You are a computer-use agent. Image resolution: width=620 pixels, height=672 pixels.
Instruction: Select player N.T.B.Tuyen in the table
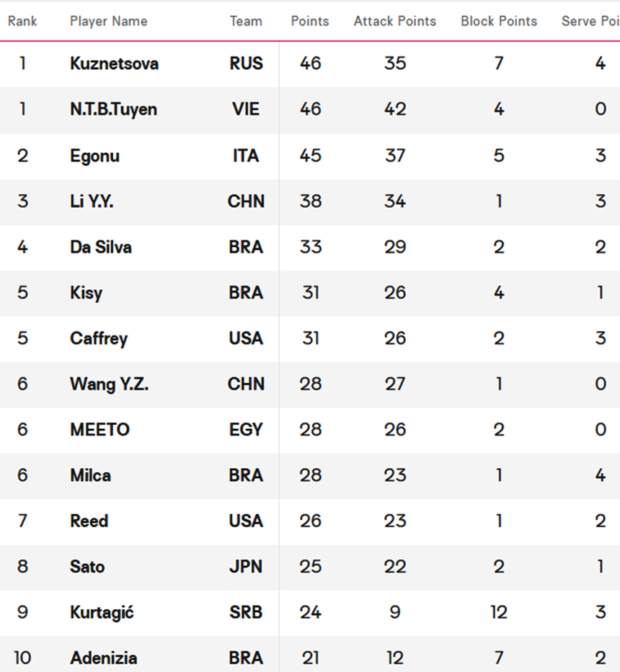click(113, 110)
